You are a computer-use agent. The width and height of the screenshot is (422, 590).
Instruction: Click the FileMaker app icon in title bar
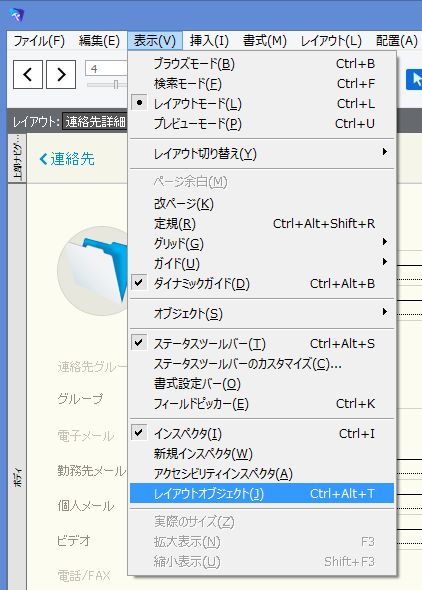pyautogui.click(x=17, y=15)
